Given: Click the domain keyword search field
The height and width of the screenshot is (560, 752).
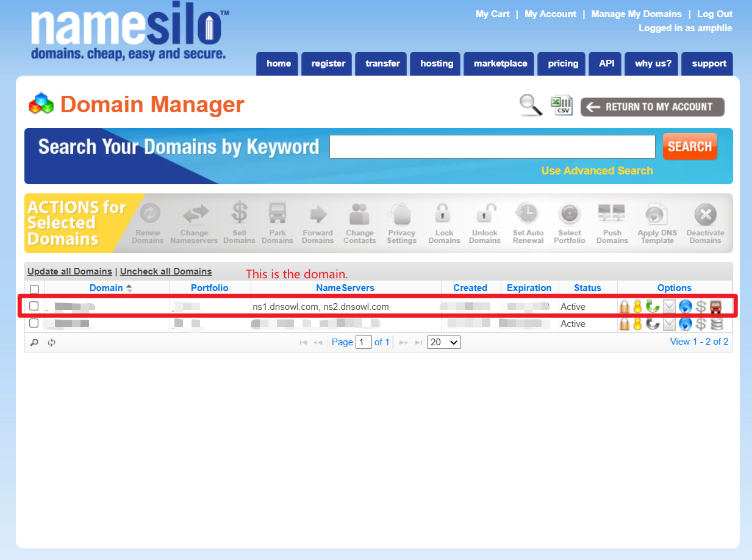Looking at the screenshot, I should point(492,146).
